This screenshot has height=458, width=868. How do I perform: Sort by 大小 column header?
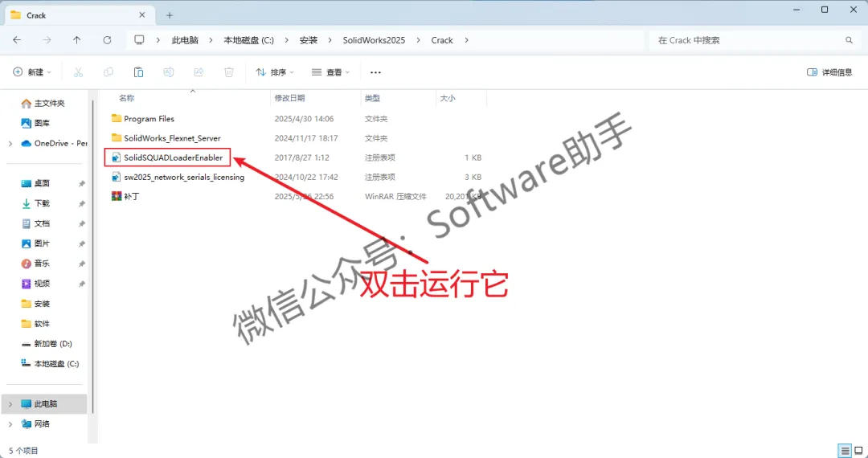pos(448,98)
